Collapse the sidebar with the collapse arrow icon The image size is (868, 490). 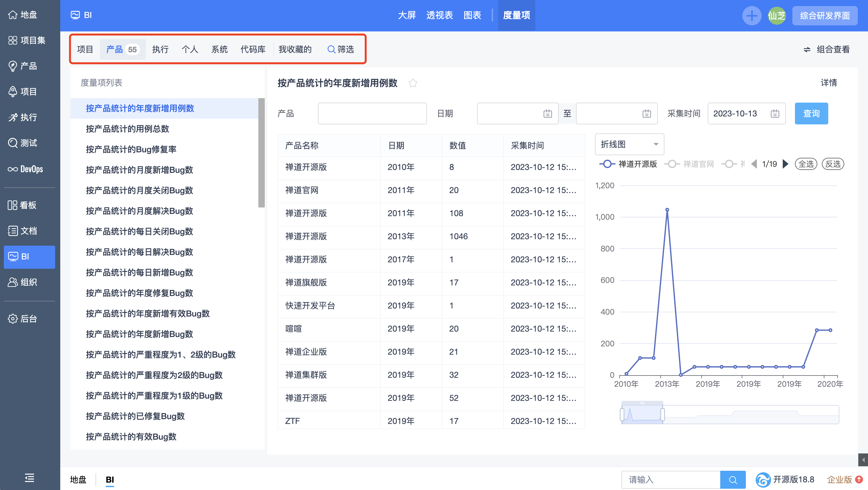[29, 478]
